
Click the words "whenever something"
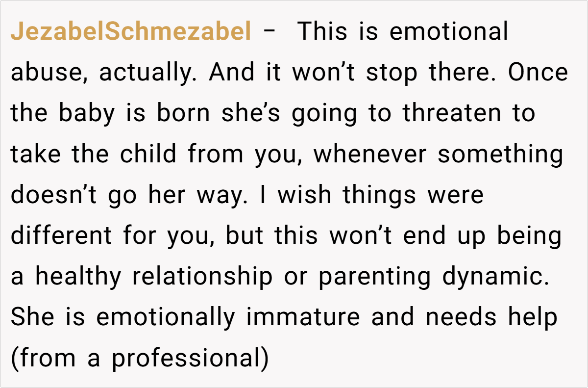[x=439, y=155]
